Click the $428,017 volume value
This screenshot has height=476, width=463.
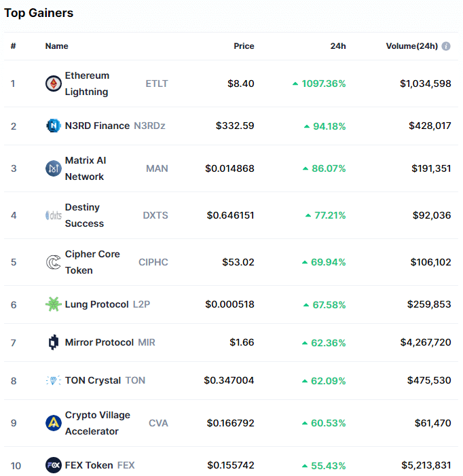(x=430, y=126)
